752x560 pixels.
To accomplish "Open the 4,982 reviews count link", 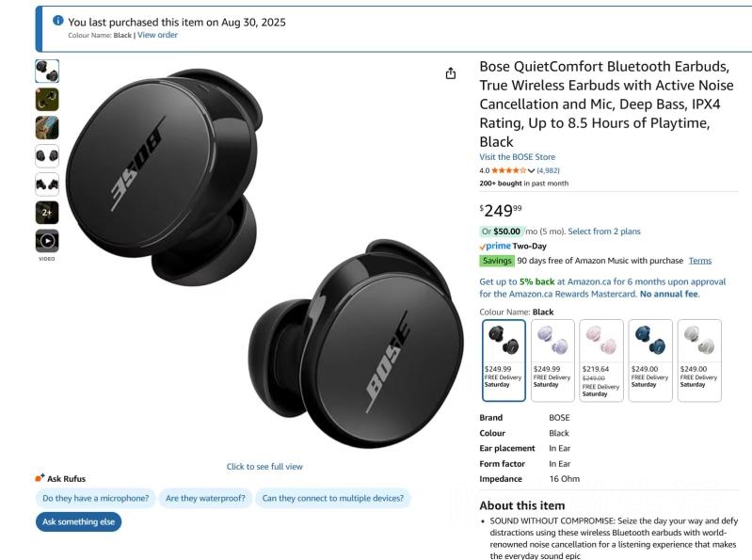I will pyautogui.click(x=548, y=170).
